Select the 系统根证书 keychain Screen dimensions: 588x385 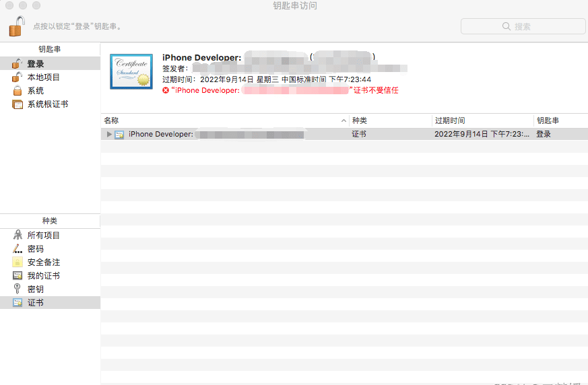coord(51,104)
